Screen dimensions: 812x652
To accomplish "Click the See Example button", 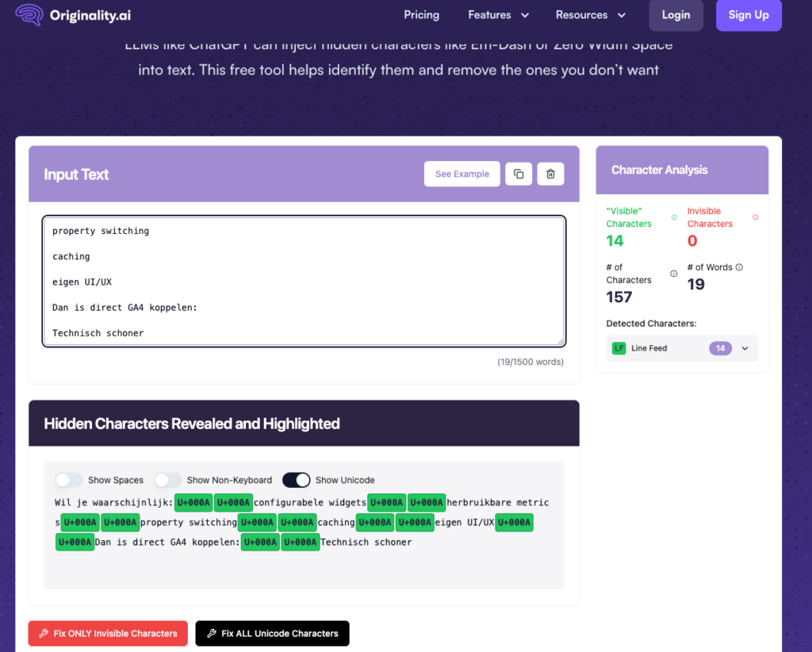I will (x=462, y=174).
